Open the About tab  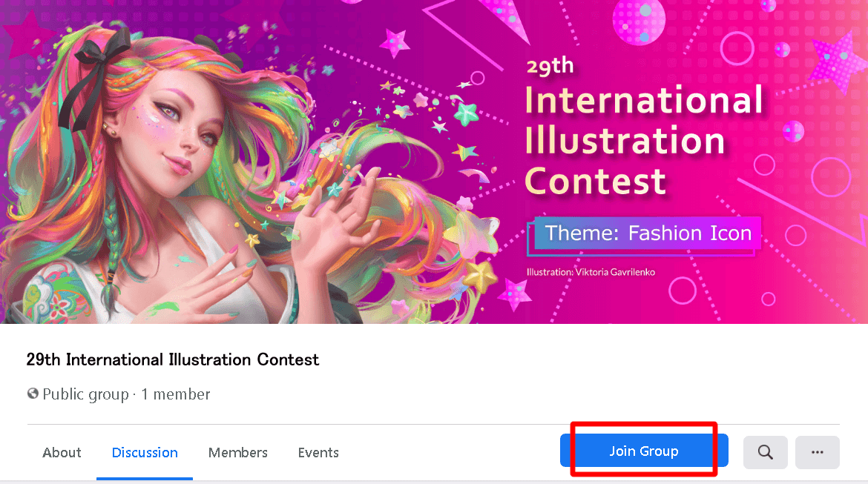click(62, 452)
